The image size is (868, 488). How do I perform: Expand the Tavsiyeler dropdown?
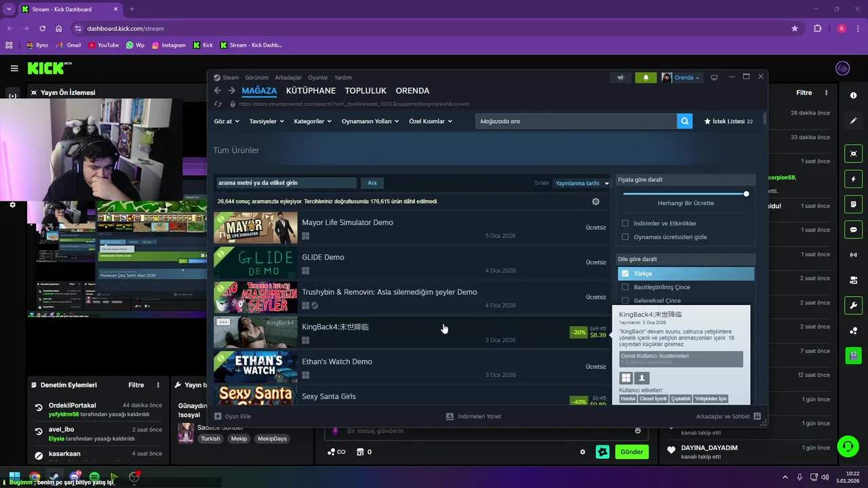[x=267, y=121]
